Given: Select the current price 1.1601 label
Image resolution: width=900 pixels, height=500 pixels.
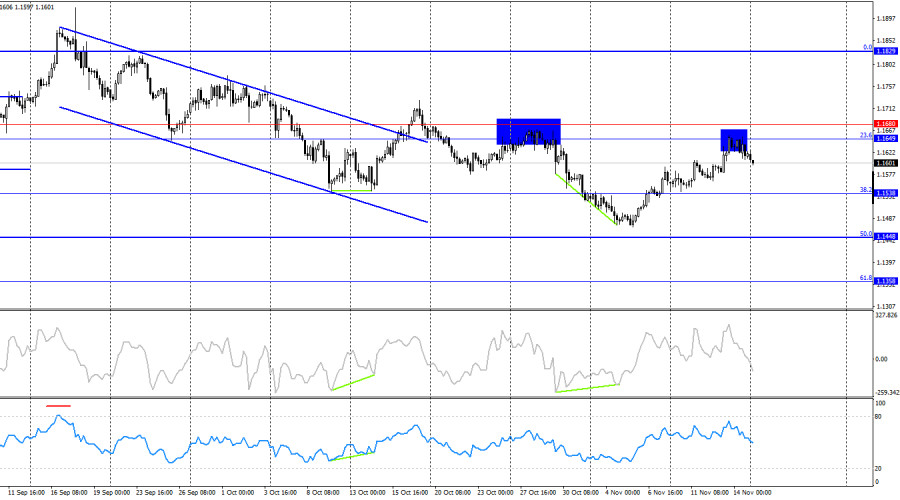Looking at the screenshot, I should 884,163.
